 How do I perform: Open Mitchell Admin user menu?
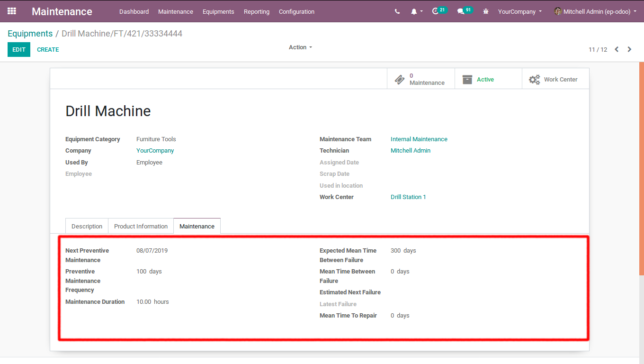(595, 11)
